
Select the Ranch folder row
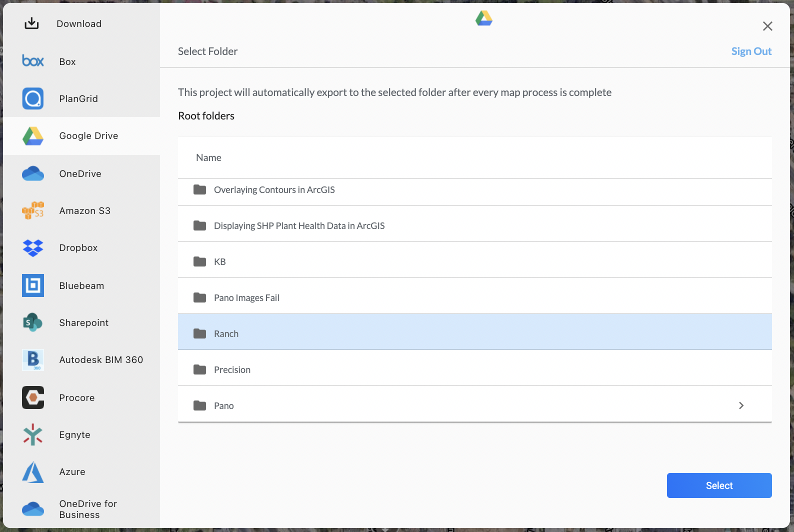pos(474,333)
